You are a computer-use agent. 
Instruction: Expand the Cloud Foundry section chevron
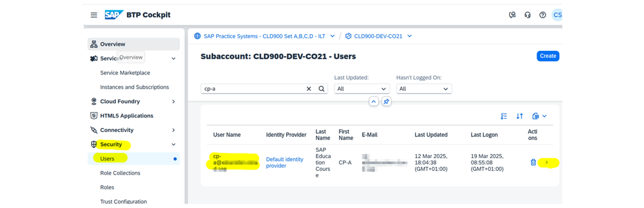[173, 101]
